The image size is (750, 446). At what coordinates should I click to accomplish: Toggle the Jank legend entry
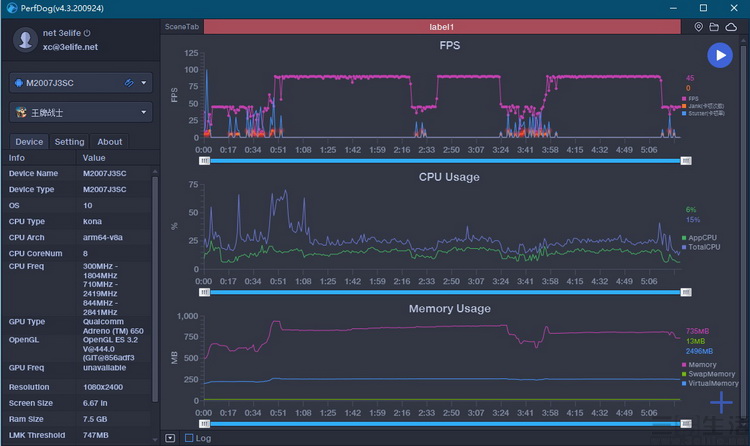[703, 106]
